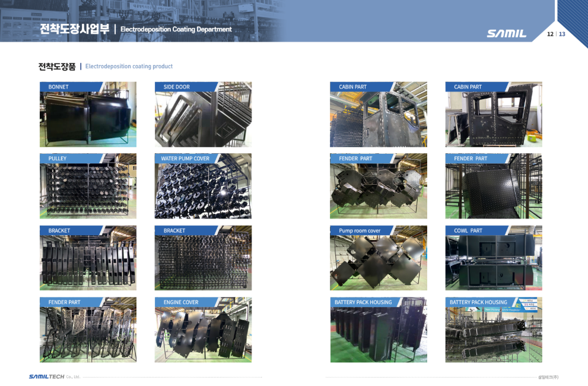588x386 pixels.
Task: Open the bonnet product photo
Action: pyautogui.click(x=88, y=119)
